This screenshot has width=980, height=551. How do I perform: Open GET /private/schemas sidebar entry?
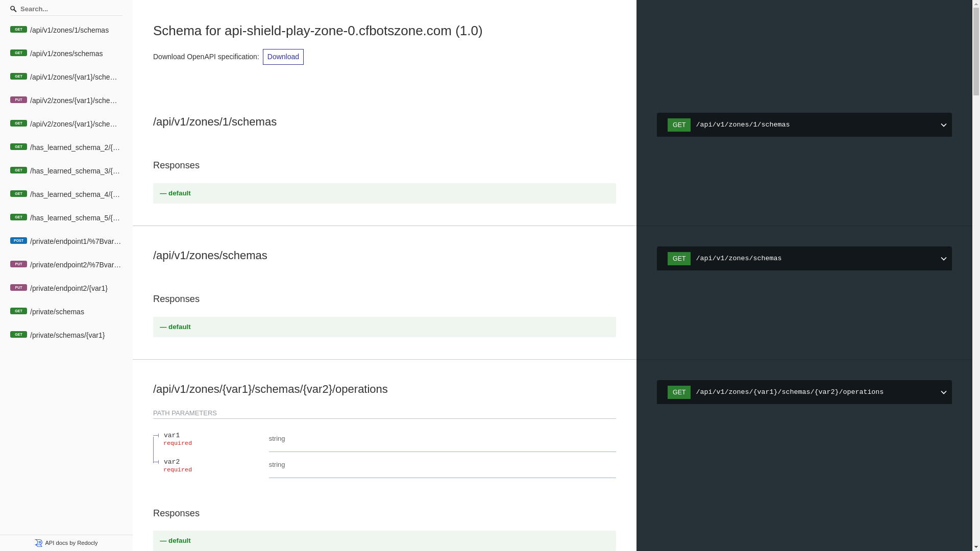click(66, 312)
